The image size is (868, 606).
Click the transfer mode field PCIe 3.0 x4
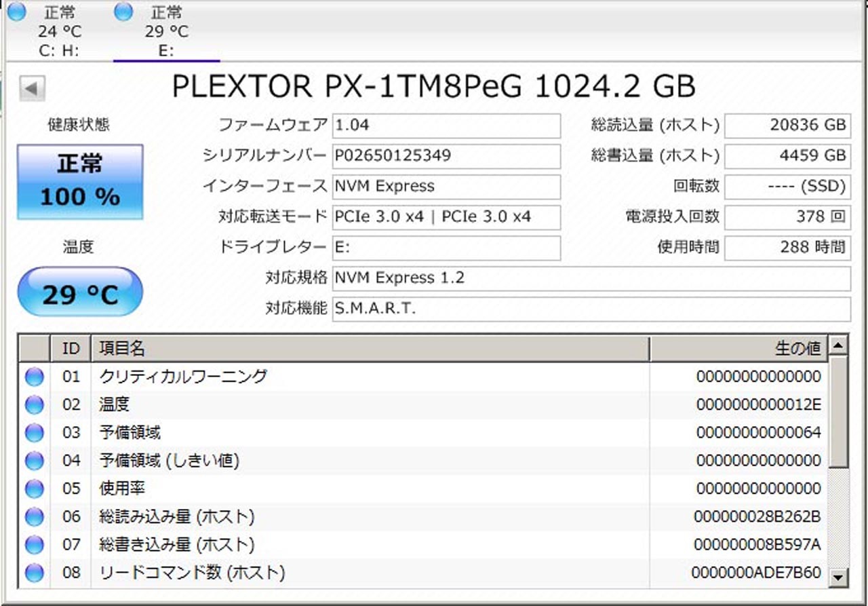tap(446, 217)
